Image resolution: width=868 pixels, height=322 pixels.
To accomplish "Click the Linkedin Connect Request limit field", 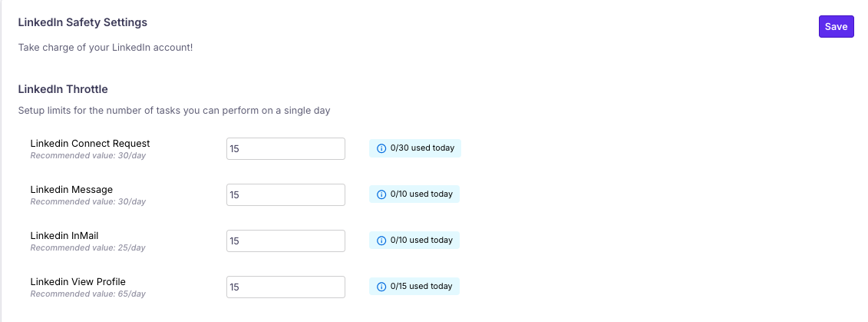I will [x=285, y=149].
